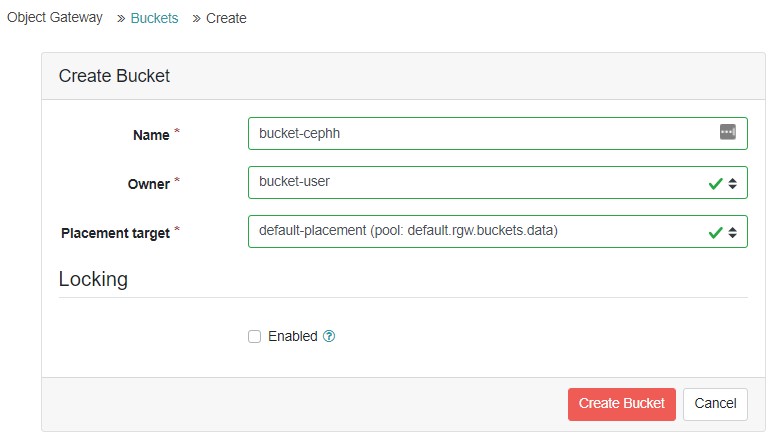Click the Placement target label

click(x=115, y=232)
